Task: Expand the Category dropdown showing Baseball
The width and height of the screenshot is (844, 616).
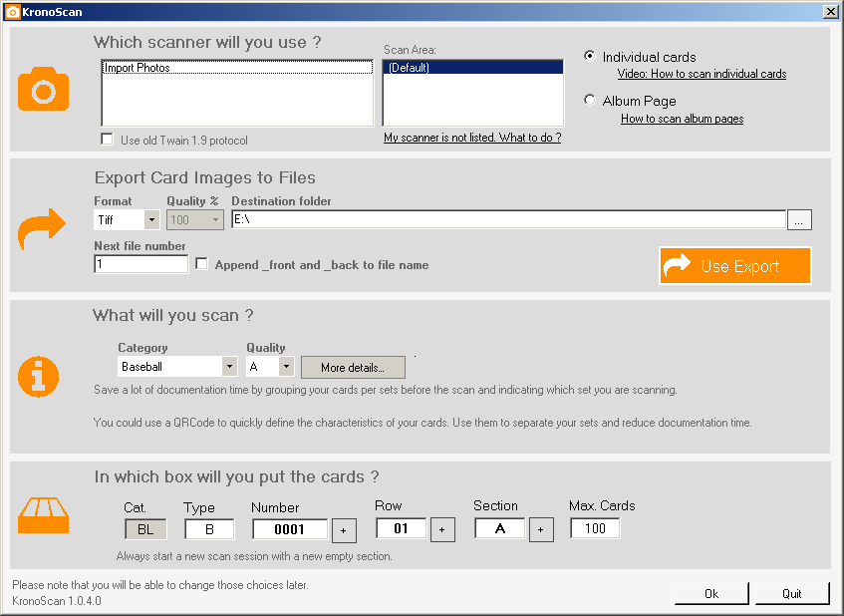Action: coord(177,367)
